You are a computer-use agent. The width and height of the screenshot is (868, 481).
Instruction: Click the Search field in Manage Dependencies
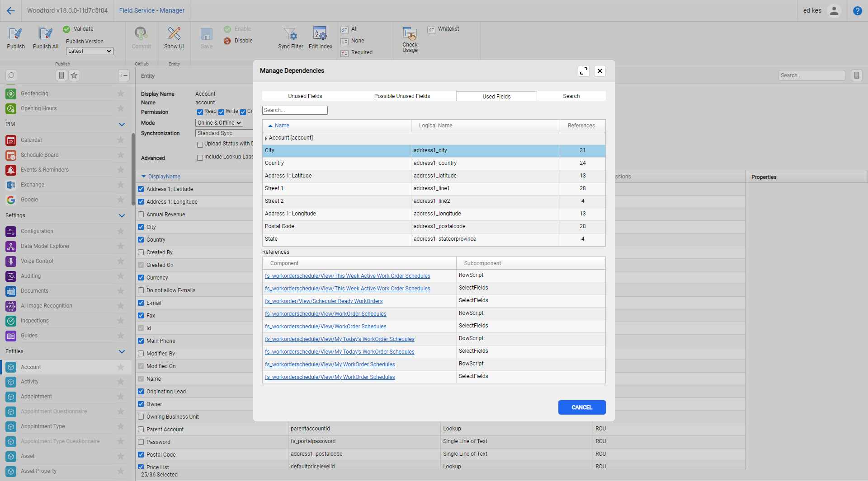294,110
